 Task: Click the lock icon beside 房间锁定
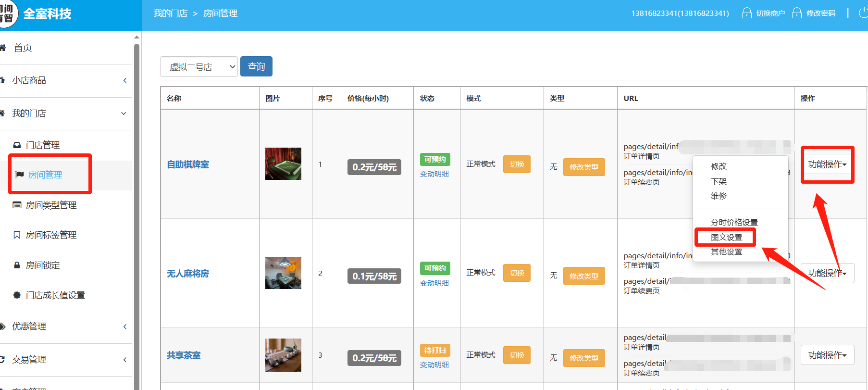click(x=17, y=265)
